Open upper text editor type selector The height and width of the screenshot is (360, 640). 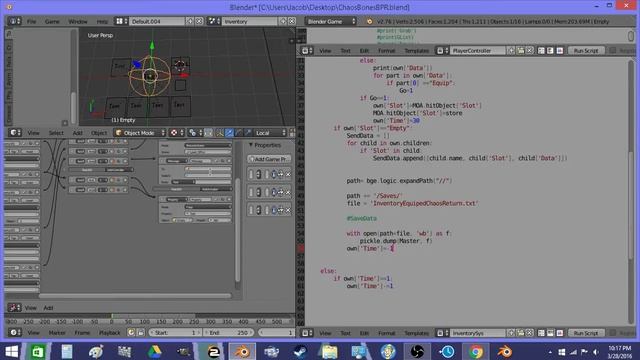(x=307, y=51)
